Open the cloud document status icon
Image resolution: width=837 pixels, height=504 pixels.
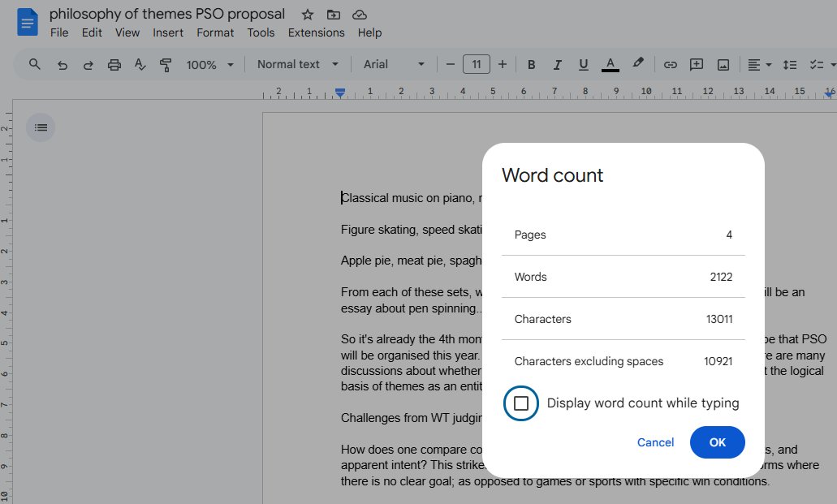tap(360, 15)
